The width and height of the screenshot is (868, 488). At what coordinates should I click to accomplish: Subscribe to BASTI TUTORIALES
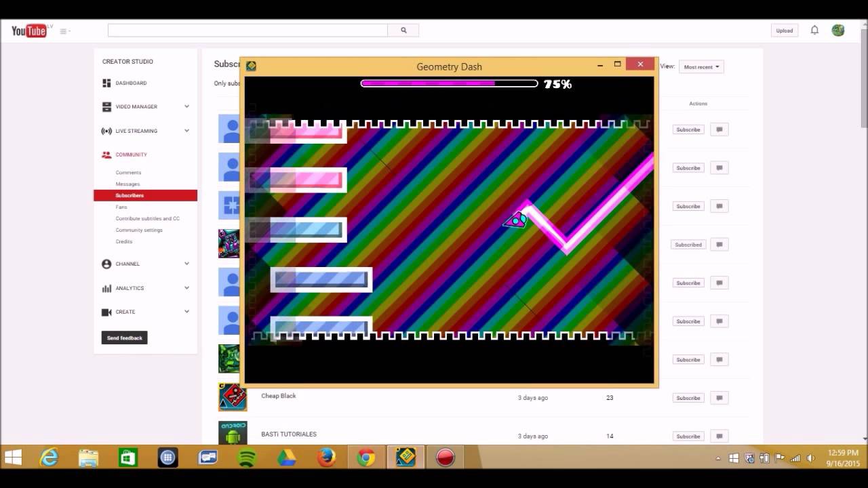(x=688, y=436)
